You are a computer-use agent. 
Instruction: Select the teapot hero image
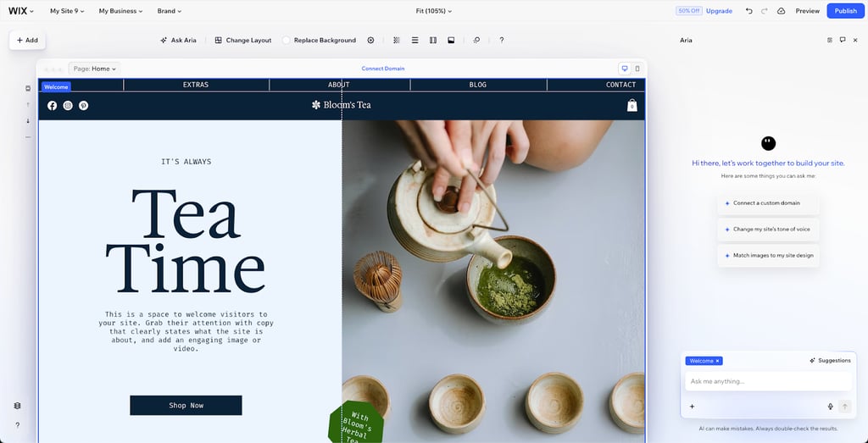click(x=493, y=281)
